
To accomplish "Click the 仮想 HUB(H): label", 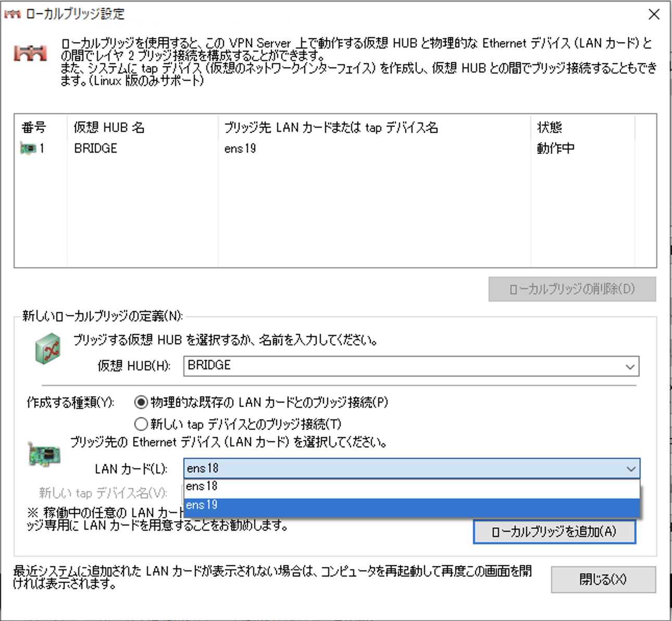I will tap(134, 366).
